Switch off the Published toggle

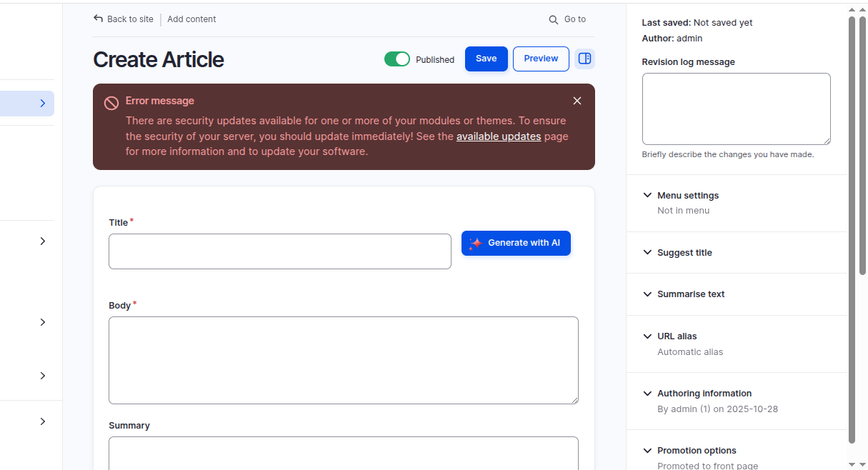397,59
